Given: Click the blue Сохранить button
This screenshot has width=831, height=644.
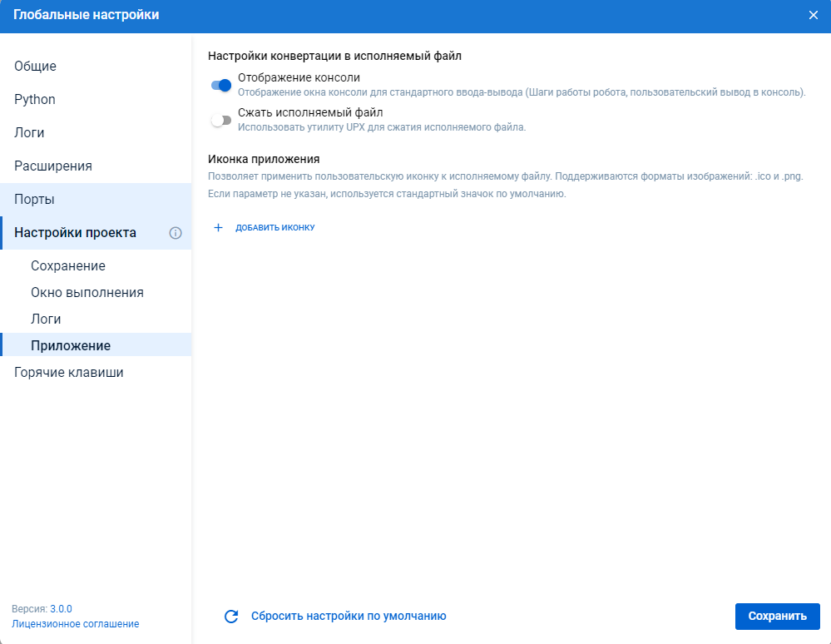Looking at the screenshot, I should [777, 617].
